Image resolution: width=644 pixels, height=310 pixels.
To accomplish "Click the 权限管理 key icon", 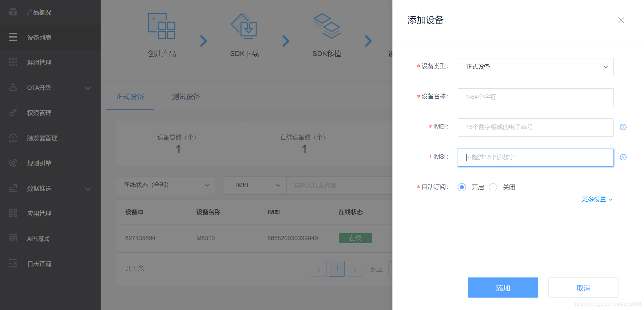I will 13,113.
